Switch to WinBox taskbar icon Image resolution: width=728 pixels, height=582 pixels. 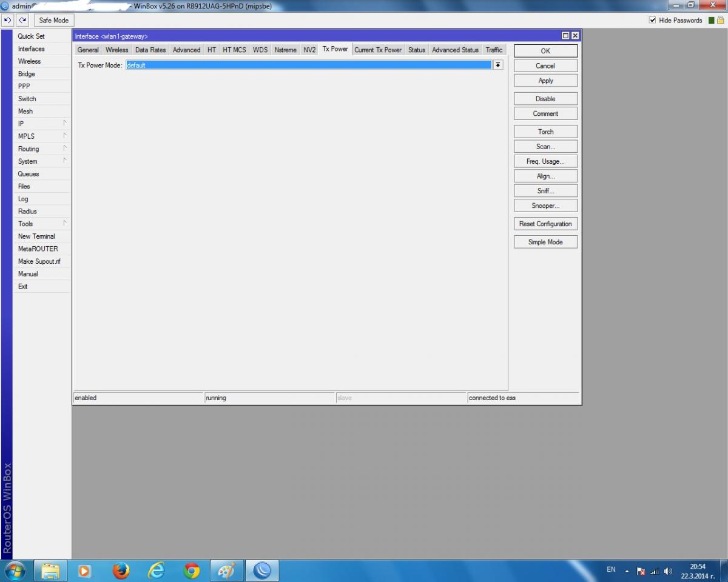coord(262,570)
